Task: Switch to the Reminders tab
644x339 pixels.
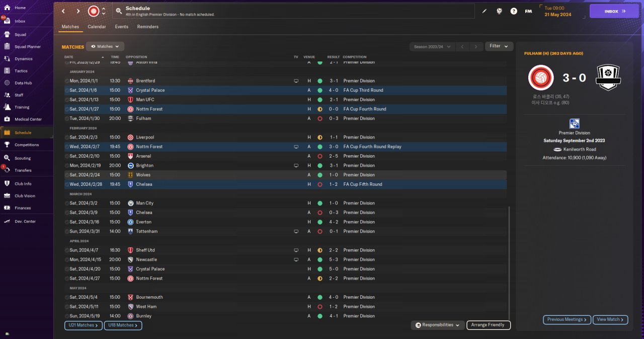Action: click(148, 27)
